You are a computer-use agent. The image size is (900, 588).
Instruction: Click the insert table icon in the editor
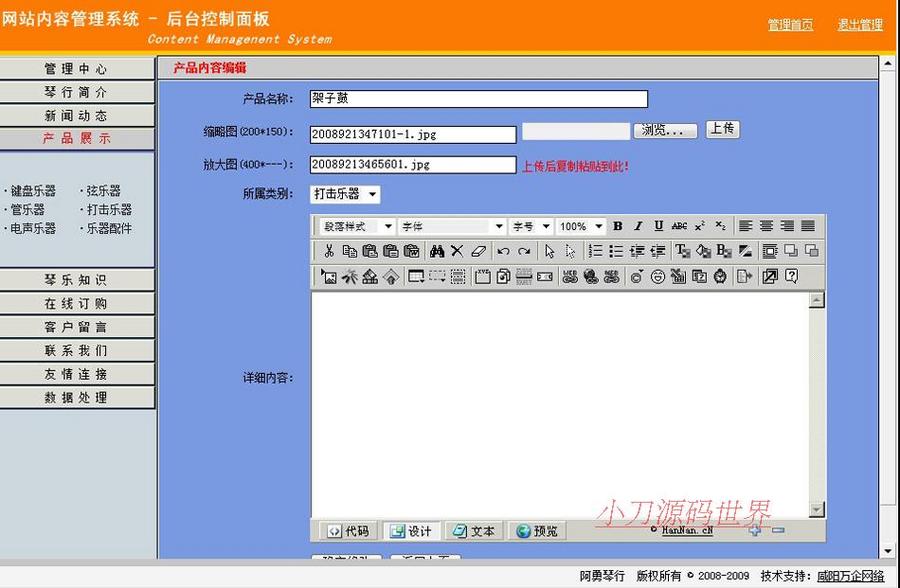click(416, 278)
